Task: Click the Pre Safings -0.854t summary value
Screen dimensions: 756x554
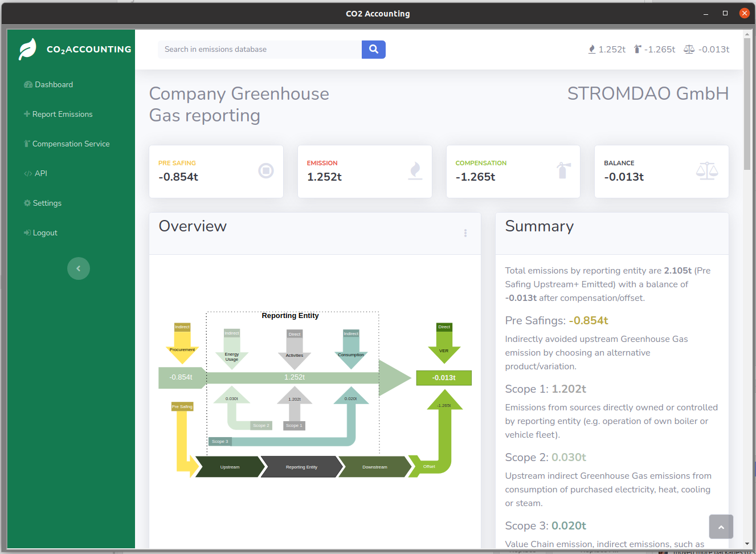Action: click(x=589, y=320)
